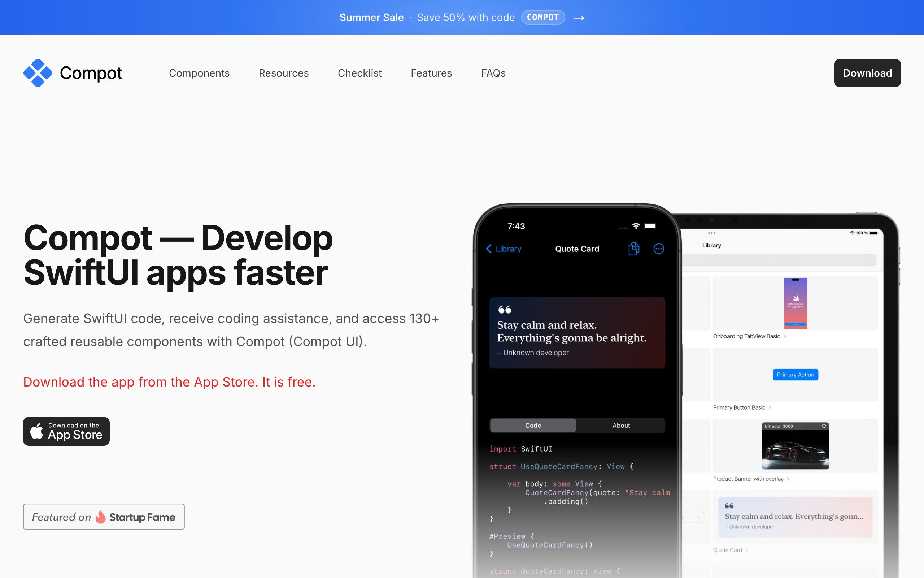Click the iPad Library search field
Image resolution: width=924 pixels, height=578 pixels.
pos(779,260)
